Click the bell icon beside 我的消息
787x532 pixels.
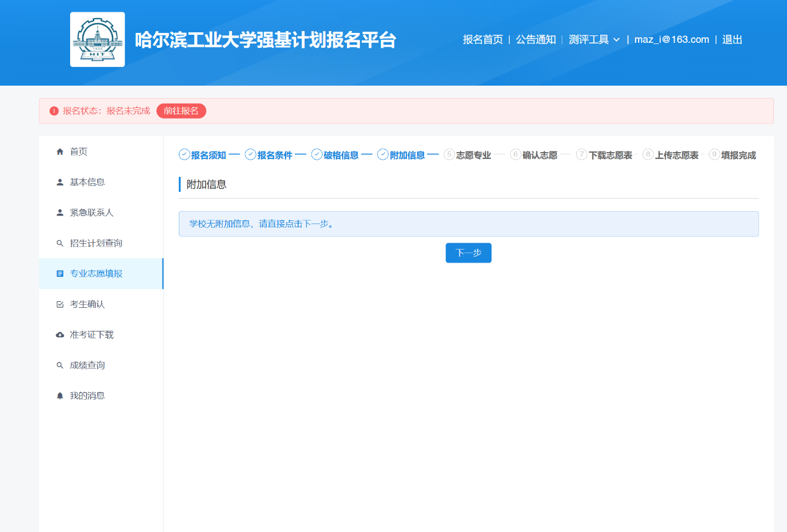(60, 395)
